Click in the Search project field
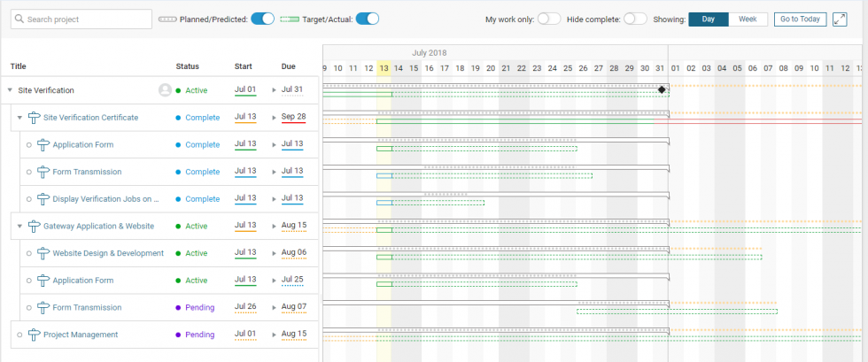This screenshot has height=362, width=868. (x=81, y=19)
